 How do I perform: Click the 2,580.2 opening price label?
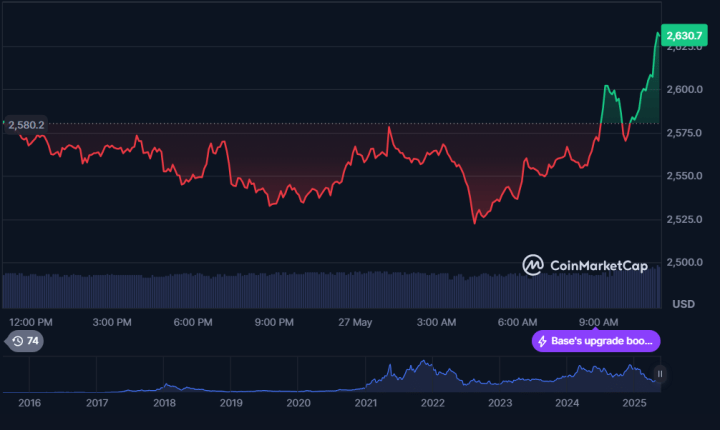26,125
